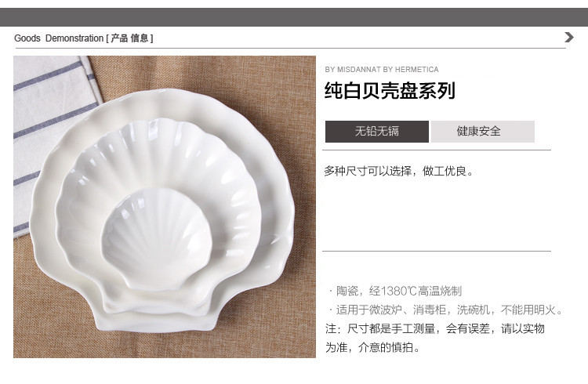Click the bracketed 产品 信息 header text
Viewport: 588px width, 384px height.
tap(129, 38)
